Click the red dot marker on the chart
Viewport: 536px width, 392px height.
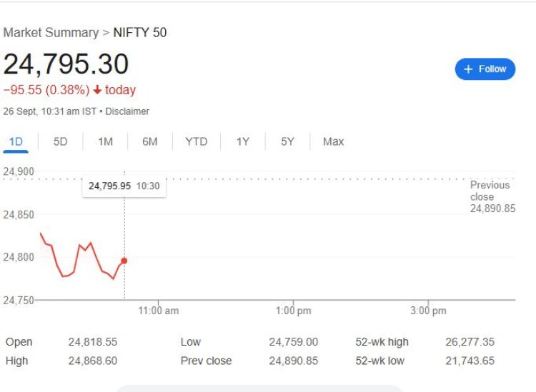[x=124, y=261]
